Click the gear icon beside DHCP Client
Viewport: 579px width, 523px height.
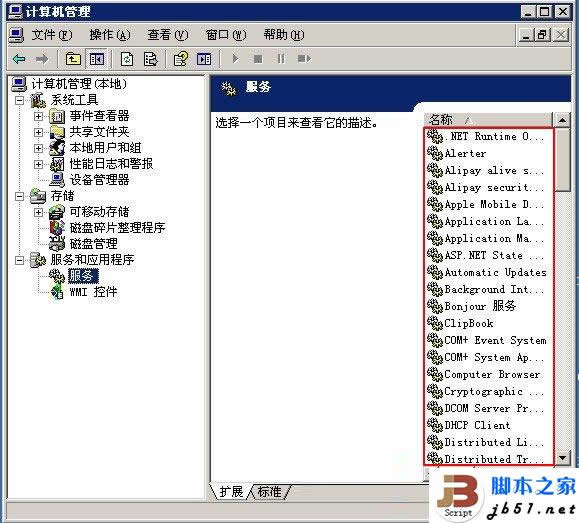pos(435,425)
